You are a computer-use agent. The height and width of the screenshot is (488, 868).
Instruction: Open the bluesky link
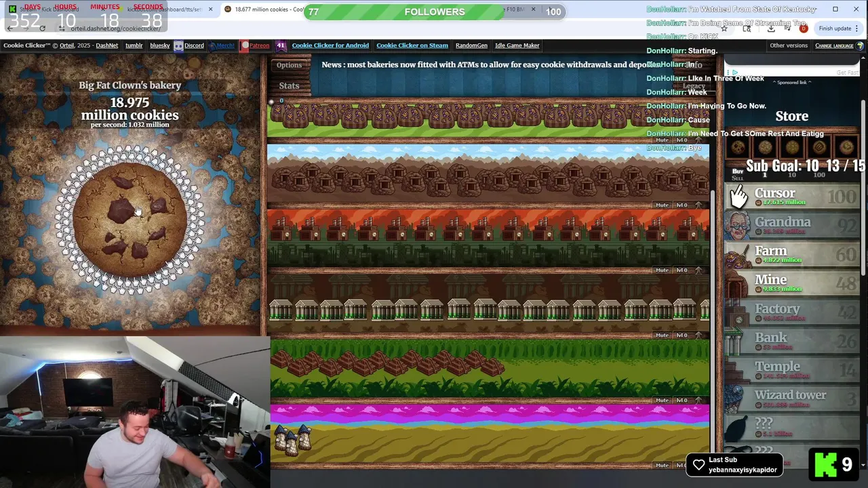coord(160,45)
